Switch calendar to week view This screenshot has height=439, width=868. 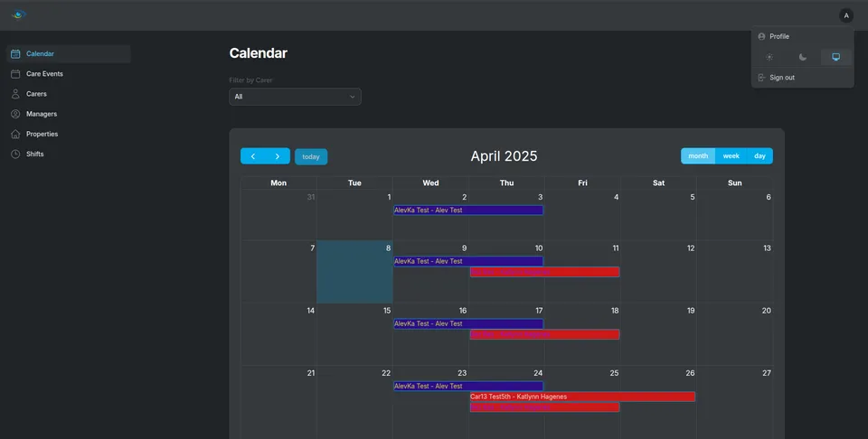click(x=731, y=156)
